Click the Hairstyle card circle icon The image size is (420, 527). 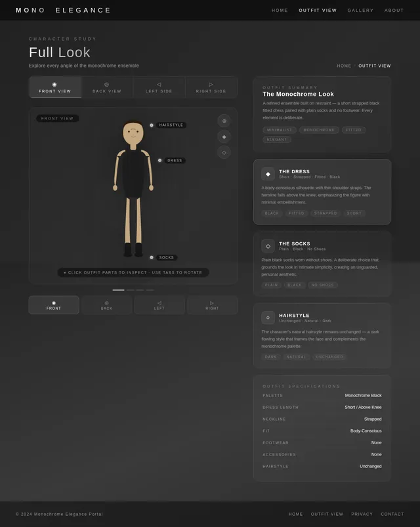coord(268,318)
